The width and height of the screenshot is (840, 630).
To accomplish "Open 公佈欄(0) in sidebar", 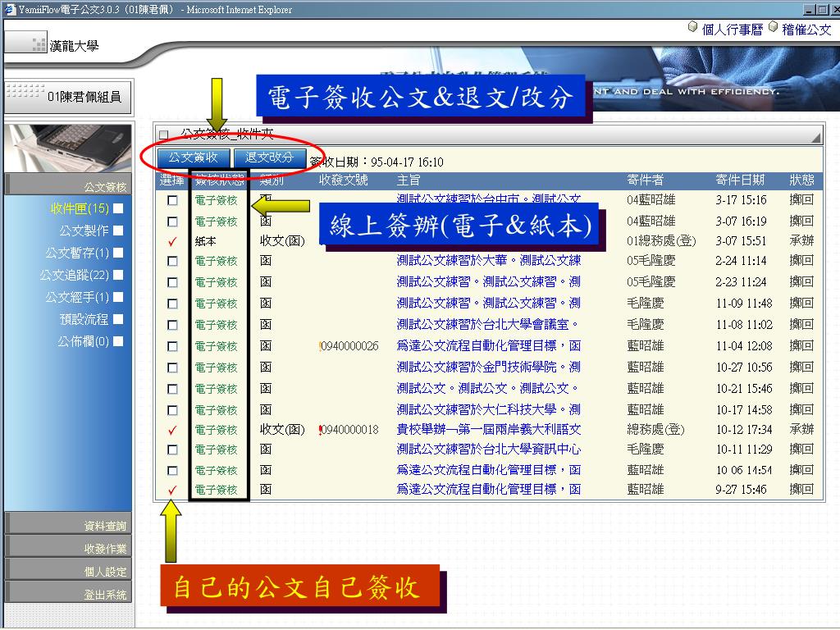I will (83, 341).
